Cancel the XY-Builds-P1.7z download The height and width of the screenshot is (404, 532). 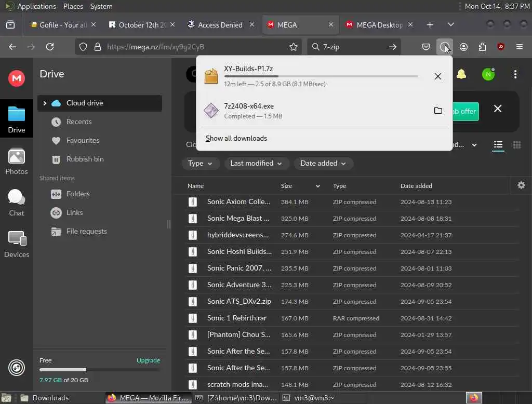pos(437,76)
